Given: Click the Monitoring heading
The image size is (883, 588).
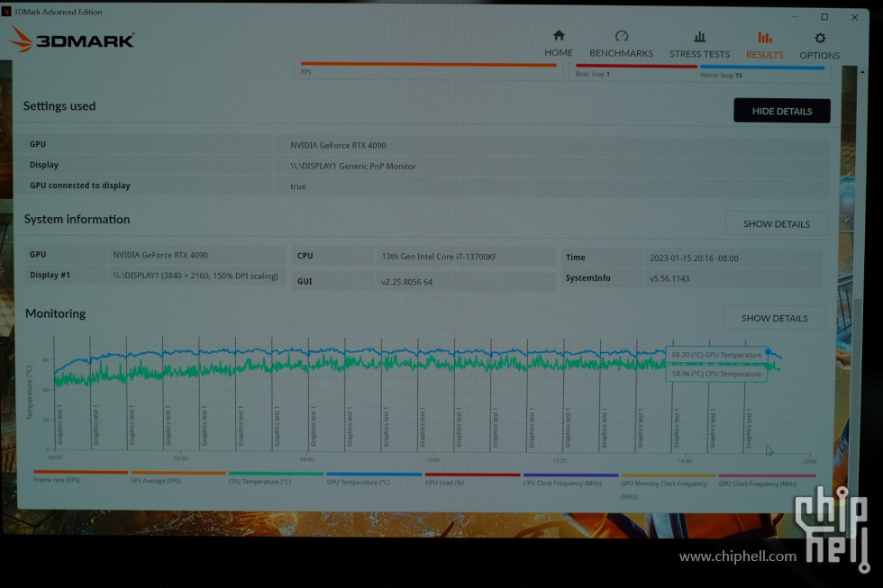Looking at the screenshot, I should pyautogui.click(x=55, y=313).
